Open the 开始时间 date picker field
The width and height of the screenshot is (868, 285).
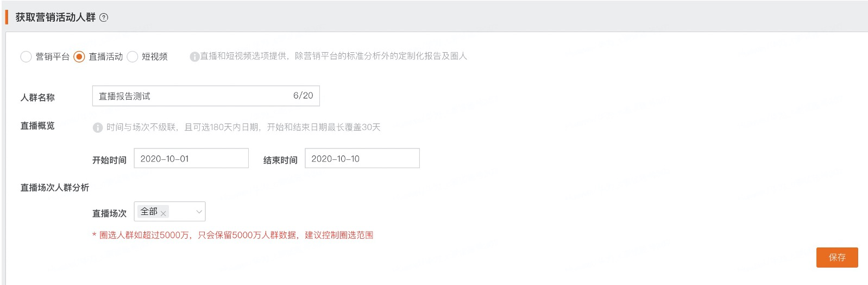[x=191, y=158]
